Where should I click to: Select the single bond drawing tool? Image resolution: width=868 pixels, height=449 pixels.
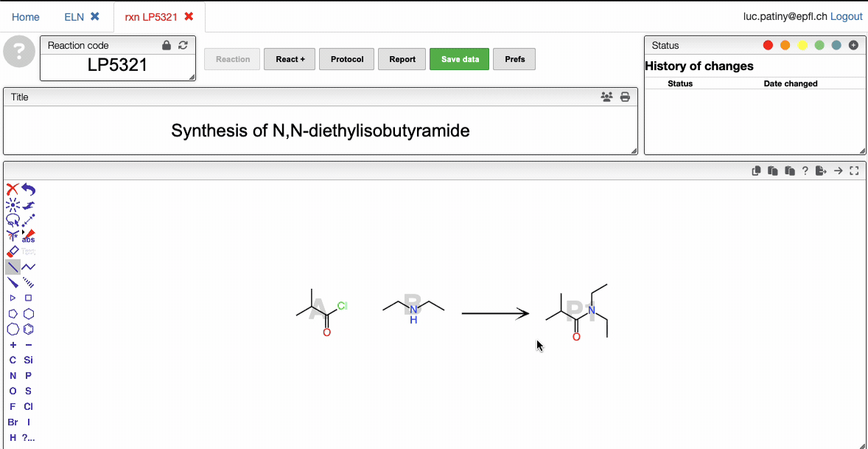[12, 266]
